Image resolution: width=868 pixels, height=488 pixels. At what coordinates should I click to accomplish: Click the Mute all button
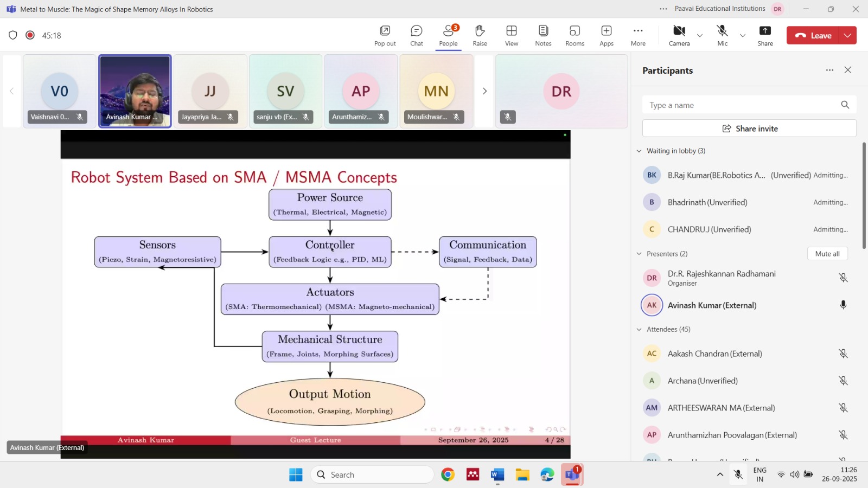click(x=827, y=254)
